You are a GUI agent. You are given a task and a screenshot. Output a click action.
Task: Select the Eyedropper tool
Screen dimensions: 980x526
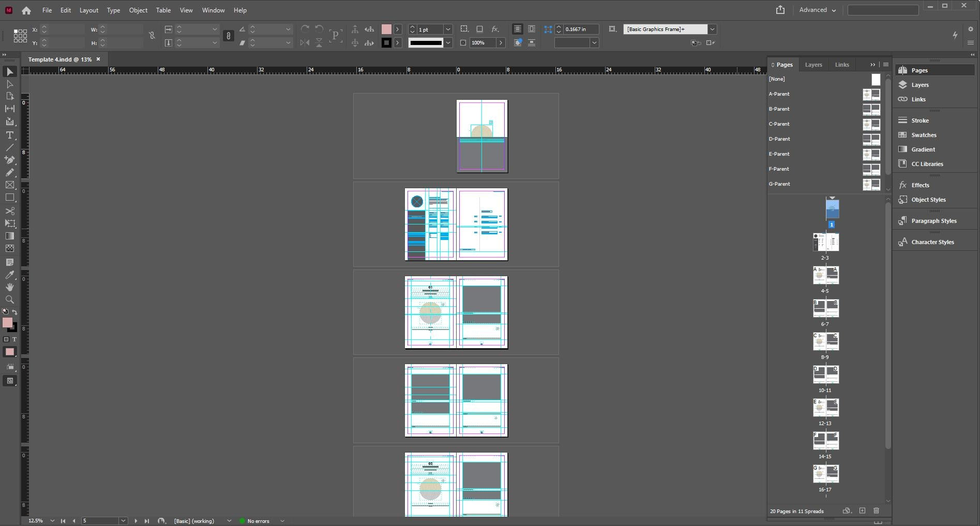(x=9, y=275)
